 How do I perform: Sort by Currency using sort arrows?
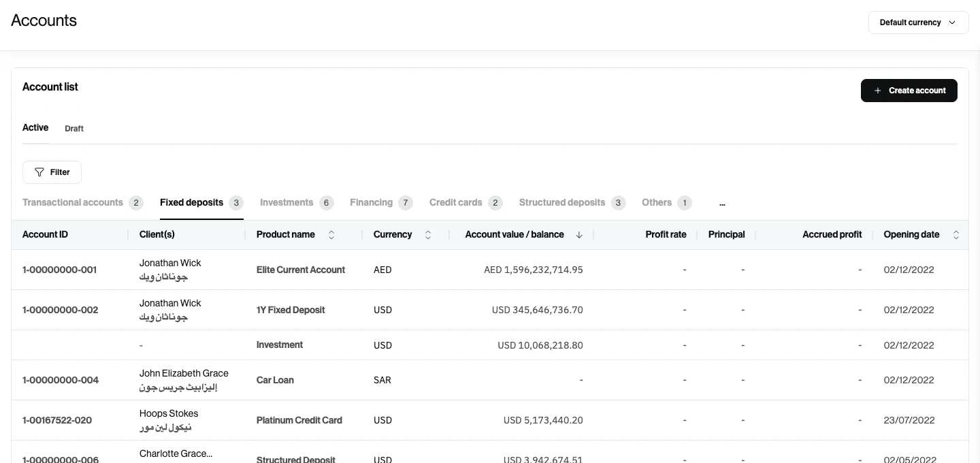pyautogui.click(x=428, y=235)
